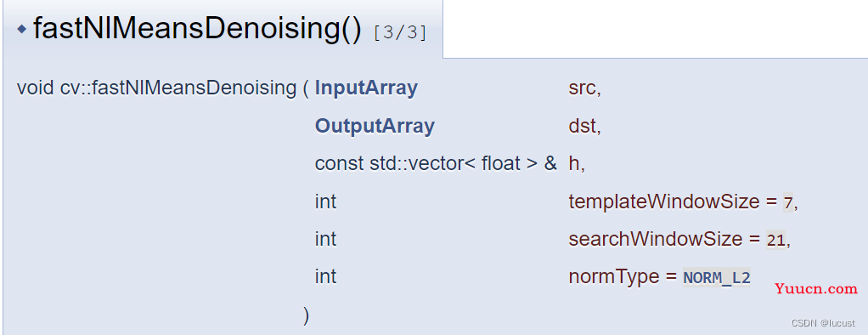
Task: Click the const std::vector< float > & type
Action: (436, 163)
